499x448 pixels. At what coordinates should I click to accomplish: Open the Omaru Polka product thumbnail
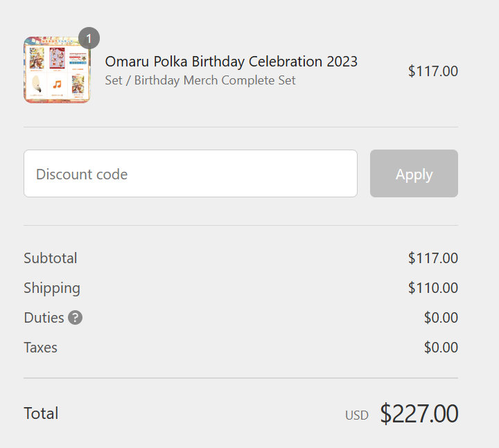click(x=57, y=70)
